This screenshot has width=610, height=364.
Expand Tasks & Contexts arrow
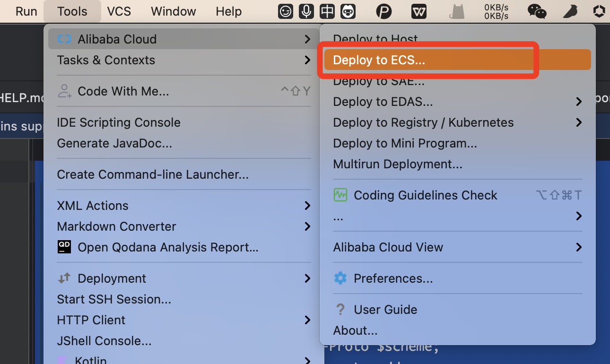[x=307, y=60]
